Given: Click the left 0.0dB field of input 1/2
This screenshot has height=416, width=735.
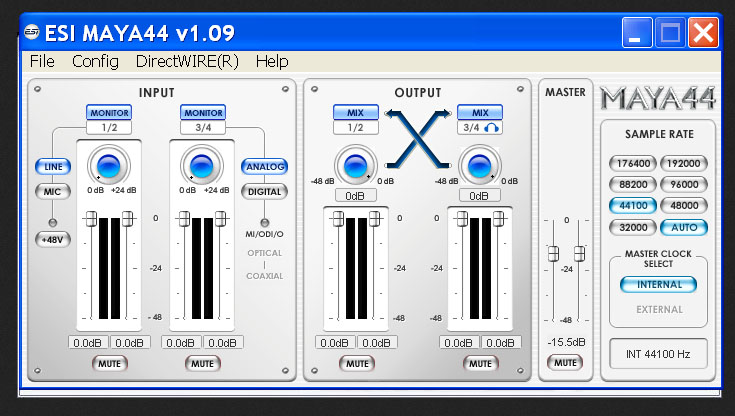Looking at the screenshot, I should tap(88, 343).
